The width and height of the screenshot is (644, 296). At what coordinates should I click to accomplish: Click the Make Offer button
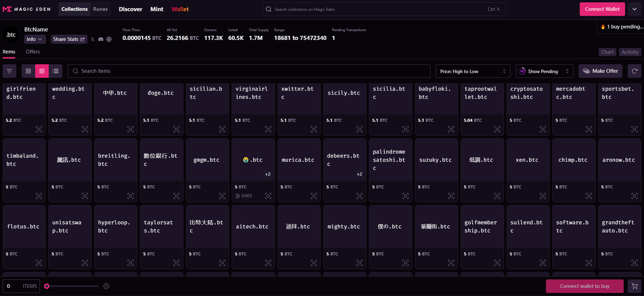(x=601, y=71)
